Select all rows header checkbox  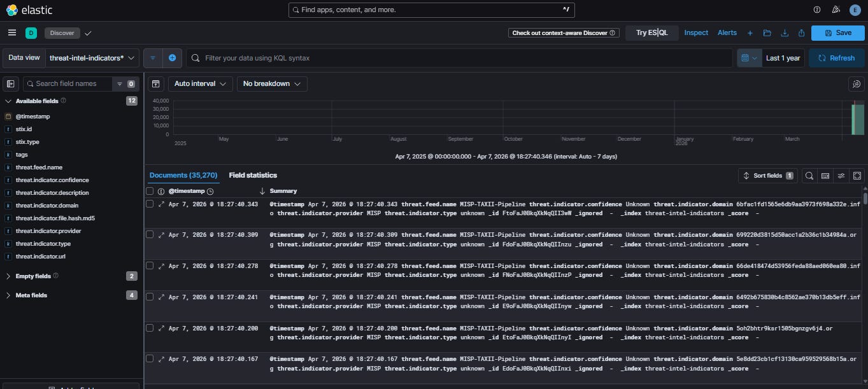[150, 191]
